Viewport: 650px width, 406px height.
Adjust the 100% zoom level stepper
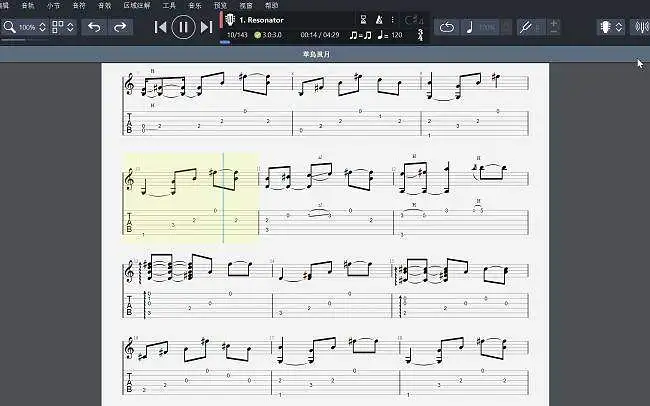(42, 27)
